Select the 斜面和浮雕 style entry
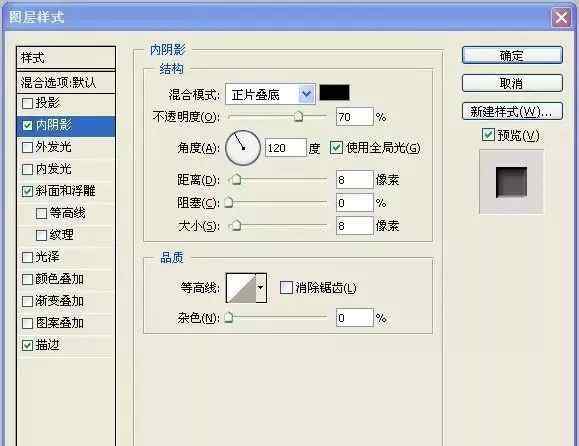The height and width of the screenshot is (446, 579). (x=66, y=191)
